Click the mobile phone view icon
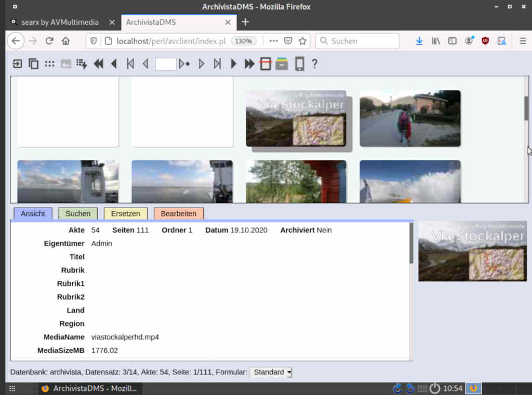Viewport: 532px width, 395px height. [x=299, y=64]
